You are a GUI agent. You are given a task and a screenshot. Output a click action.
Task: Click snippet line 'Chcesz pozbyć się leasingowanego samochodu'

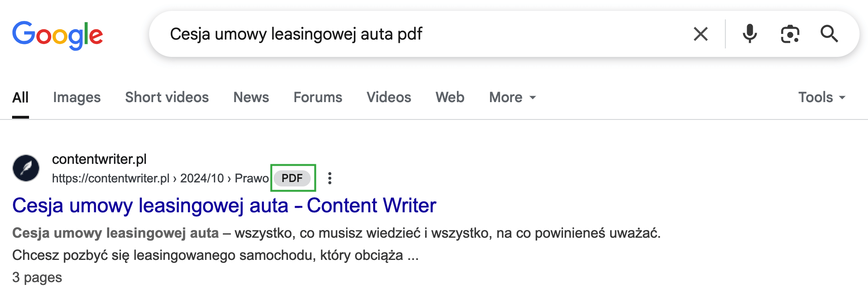tap(163, 255)
